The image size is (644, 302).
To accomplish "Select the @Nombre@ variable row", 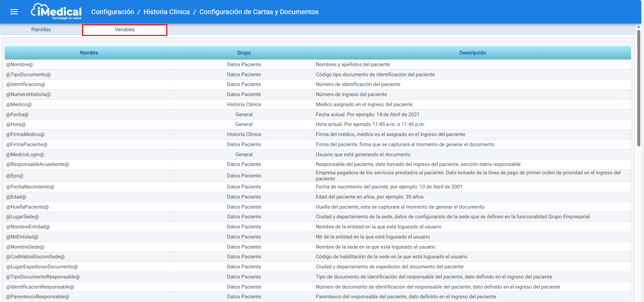I will [318, 64].
